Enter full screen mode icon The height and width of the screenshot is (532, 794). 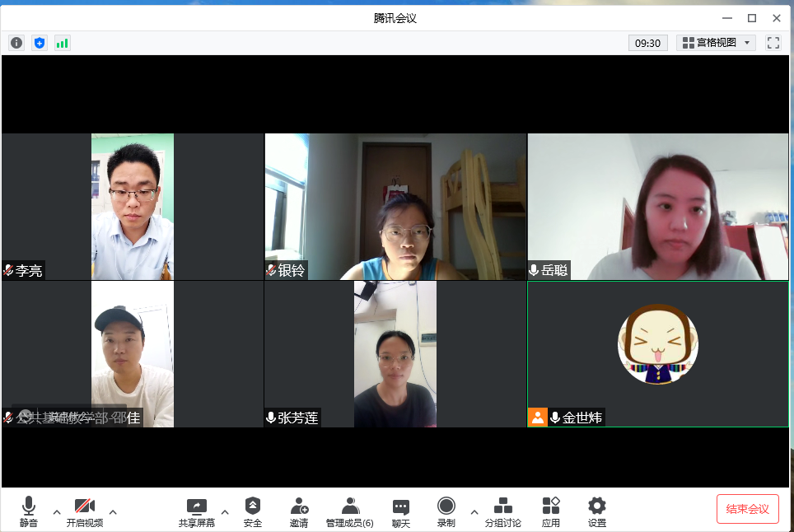(773, 43)
